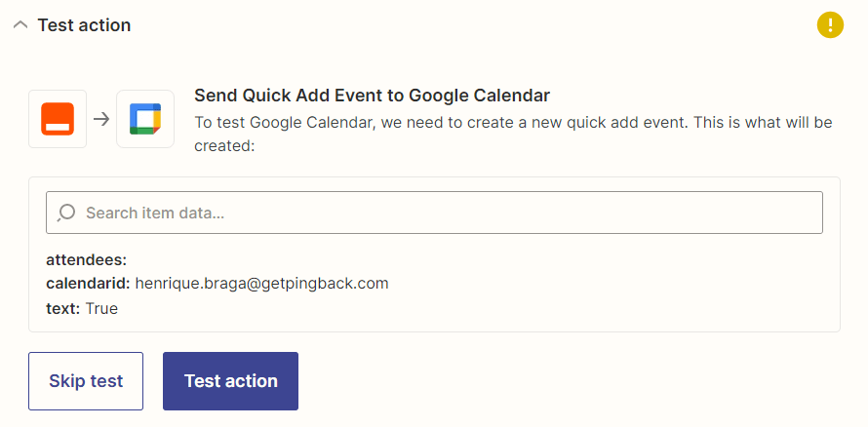Viewport: 868px width, 427px height.
Task: Click the Google Calendar app icon
Action: point(145,119)
